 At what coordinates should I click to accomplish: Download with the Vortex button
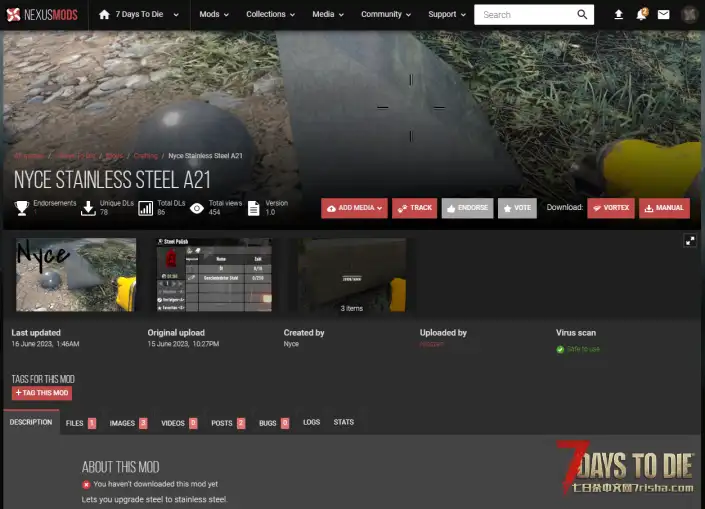[x=611, y=208]
